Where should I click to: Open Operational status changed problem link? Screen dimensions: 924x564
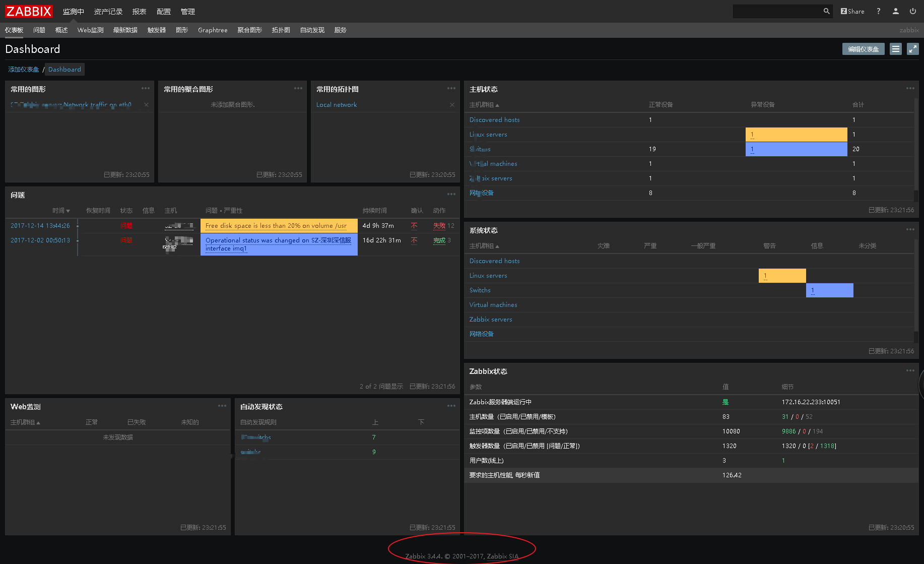[278, 244]
